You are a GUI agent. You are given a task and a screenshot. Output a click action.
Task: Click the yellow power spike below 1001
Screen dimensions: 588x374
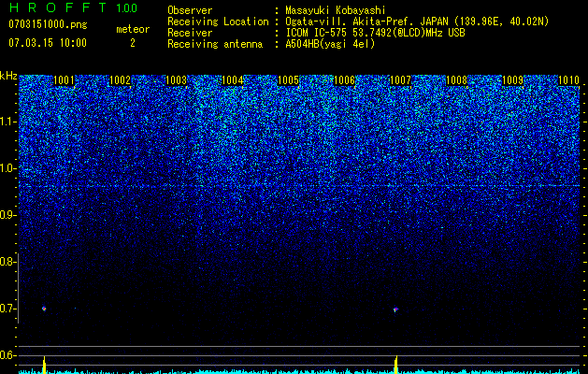44,365
